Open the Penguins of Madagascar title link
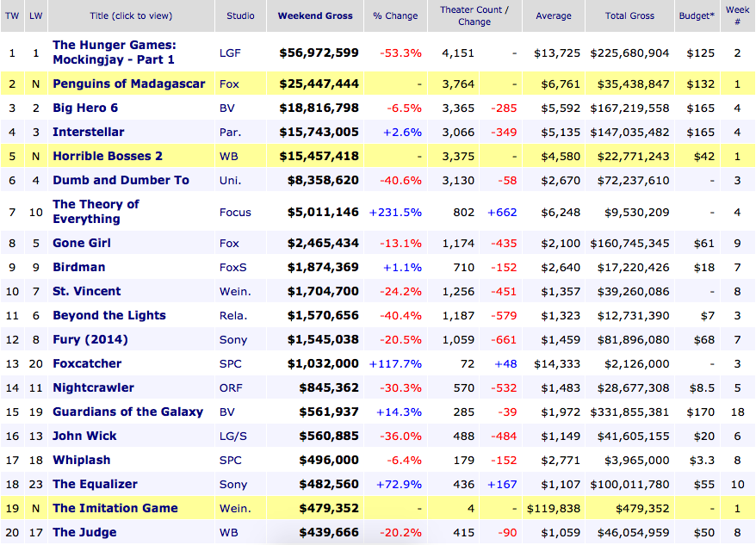756x545 pixels. [x=129, y=84]
